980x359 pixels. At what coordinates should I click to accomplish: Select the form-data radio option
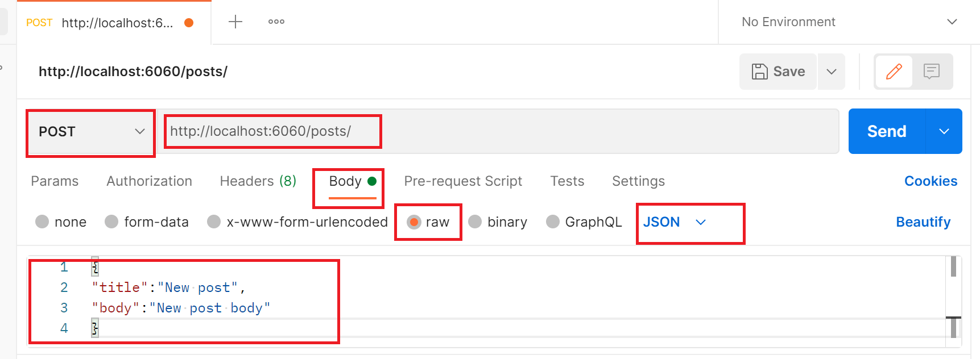pyautogui.click(x=111, y=222)
